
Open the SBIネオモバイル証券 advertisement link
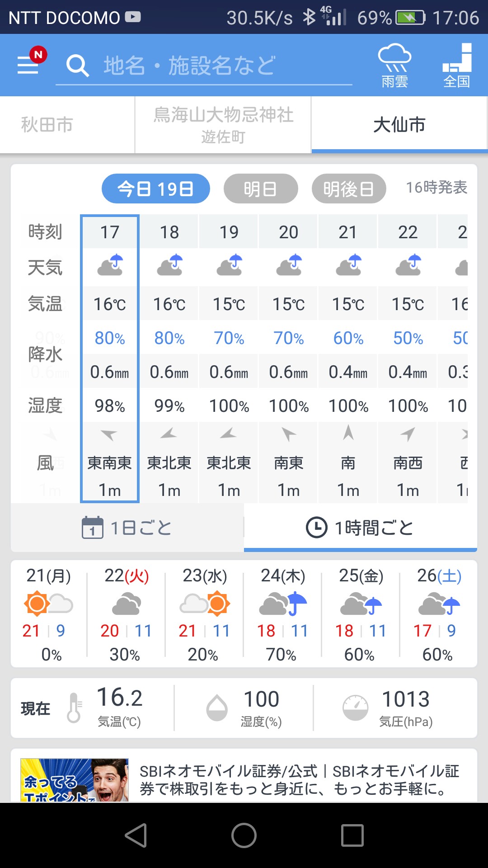299,779
